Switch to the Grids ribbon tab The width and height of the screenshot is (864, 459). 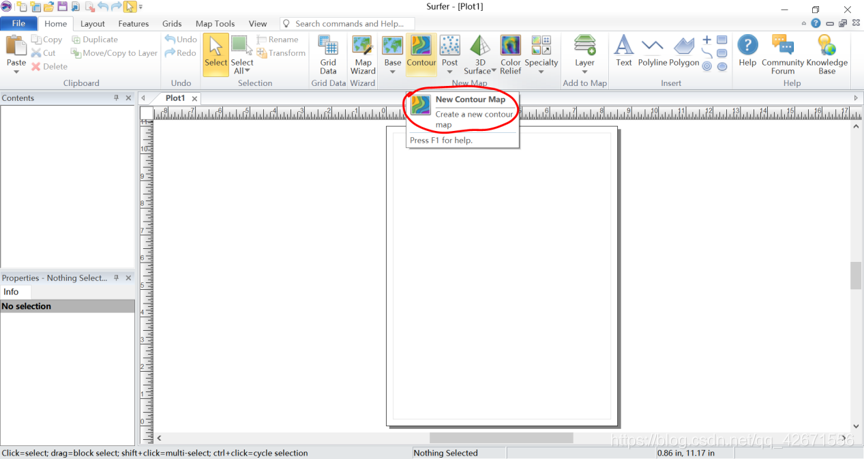[172, 24]
